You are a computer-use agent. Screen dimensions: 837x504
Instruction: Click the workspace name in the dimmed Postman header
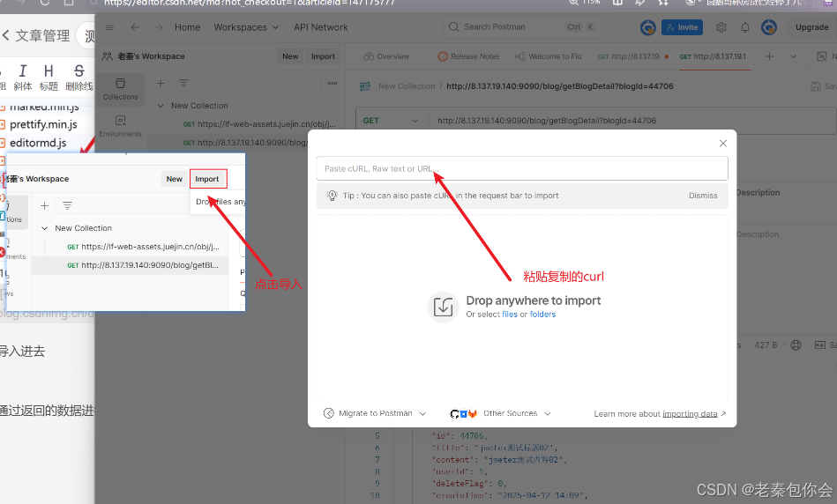(x=151, y=56)
